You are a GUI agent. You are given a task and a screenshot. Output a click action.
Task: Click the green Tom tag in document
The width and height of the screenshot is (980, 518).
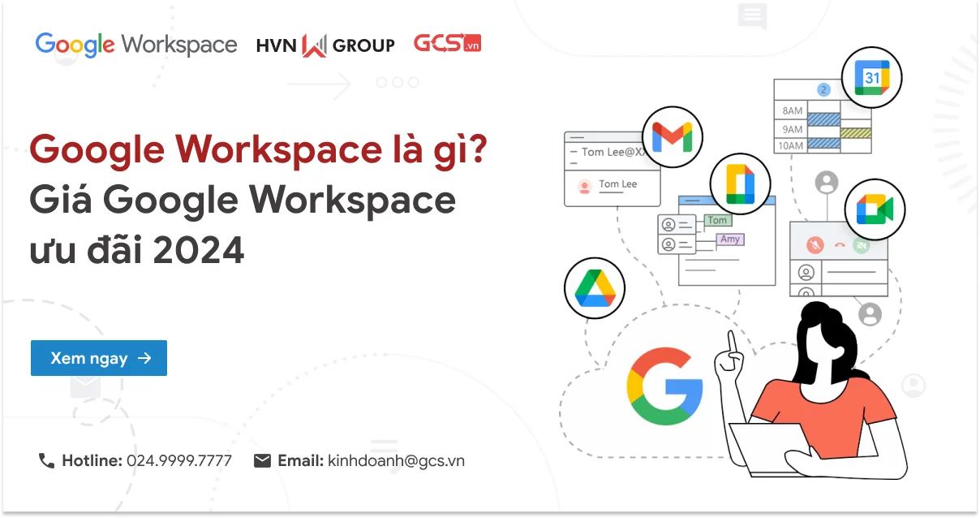click(x=717, y=220)
